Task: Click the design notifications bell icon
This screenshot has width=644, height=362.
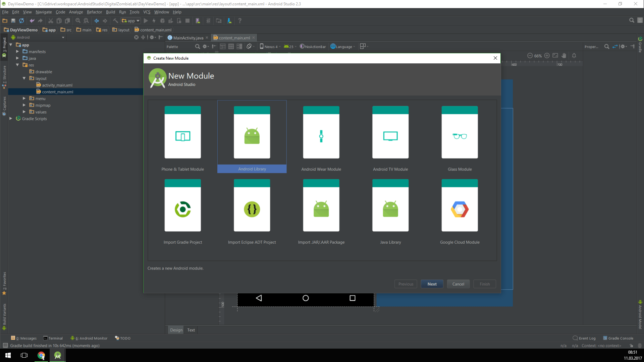Action: [574, 56]
